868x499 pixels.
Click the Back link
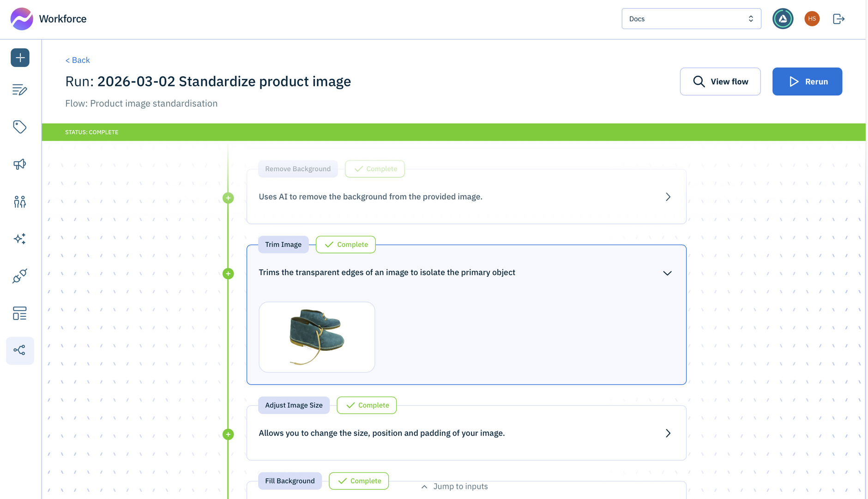coord(78,60)
